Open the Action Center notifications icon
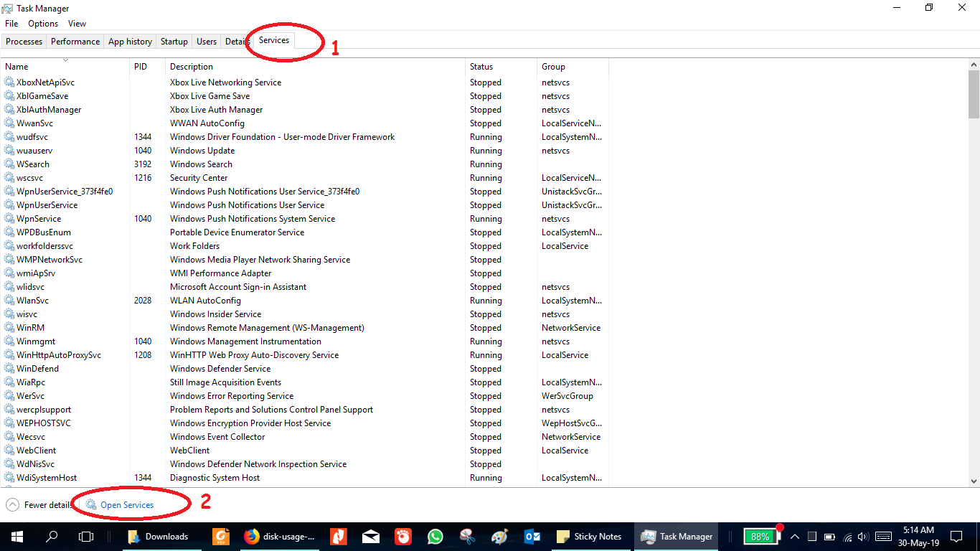 pyautogui.click(x=956, y=537)
